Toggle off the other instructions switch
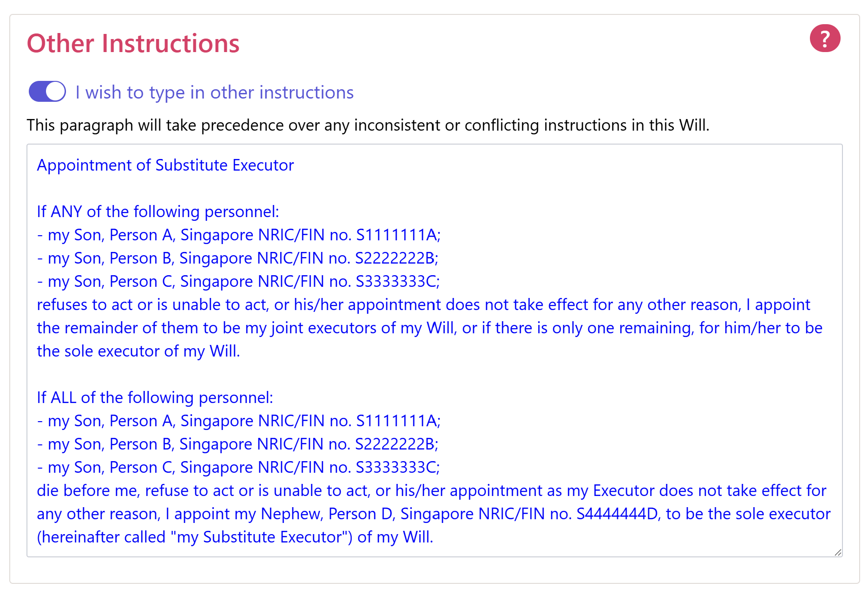Image resolution: width=868 pixels, height=595 pixels. click(47, 92)
